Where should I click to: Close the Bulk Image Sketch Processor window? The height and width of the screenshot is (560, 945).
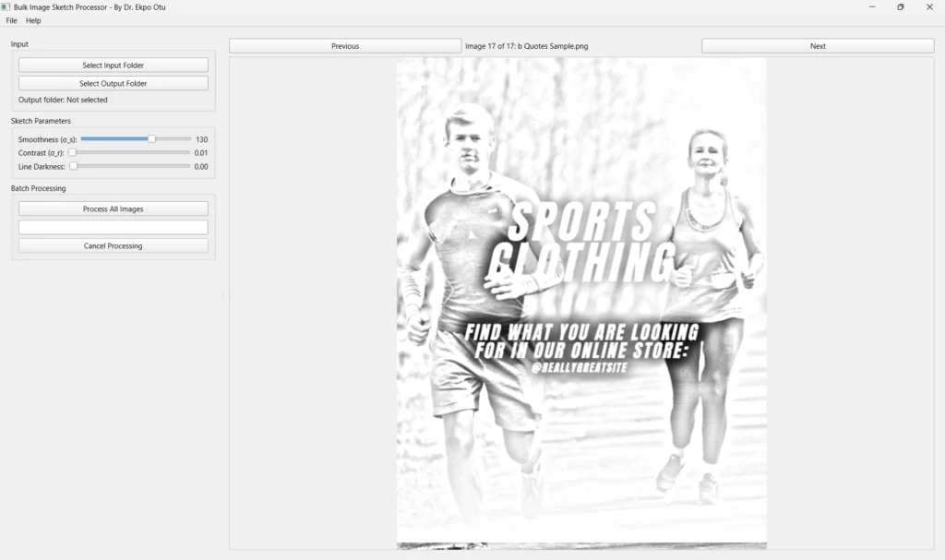coord(929,7)
